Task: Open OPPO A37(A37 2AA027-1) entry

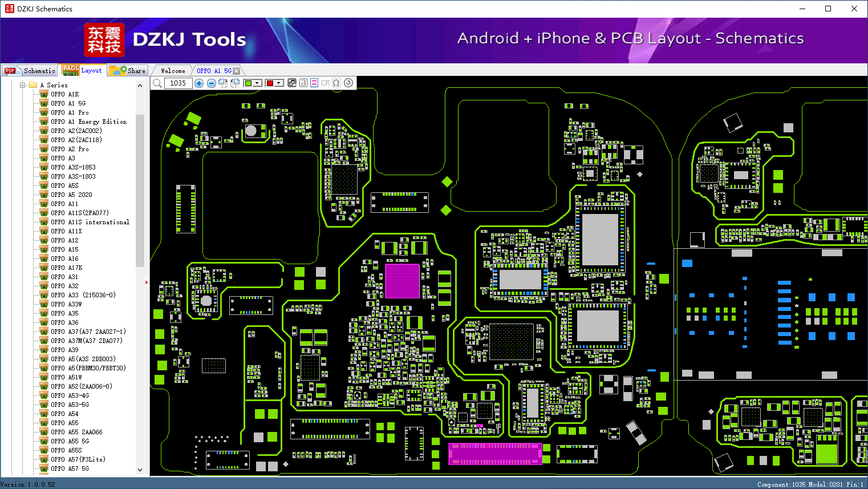Action: click(88, 332)
